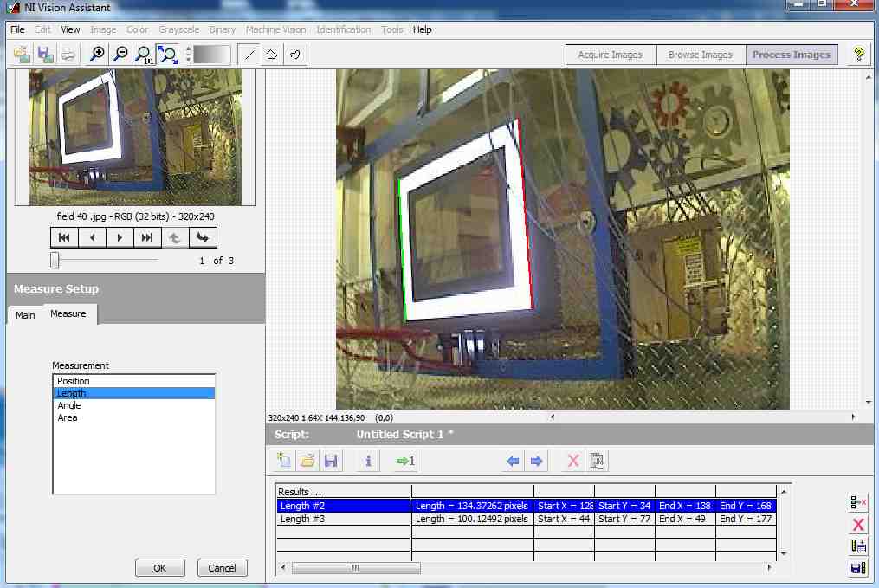Select Length in Measurement list
The image size is (879, 588).
133,393
